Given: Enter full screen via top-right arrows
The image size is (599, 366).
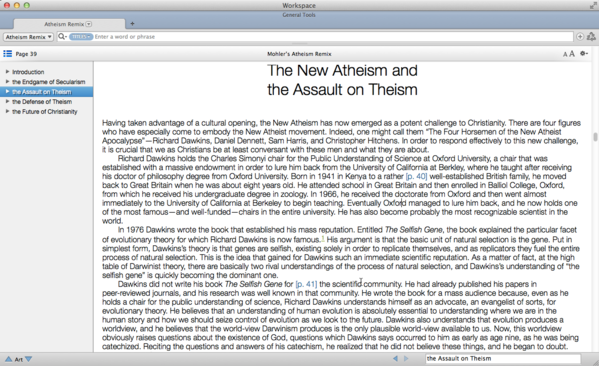Looking at the screenshot, I should pyautogui.click(x=593, y=5).
